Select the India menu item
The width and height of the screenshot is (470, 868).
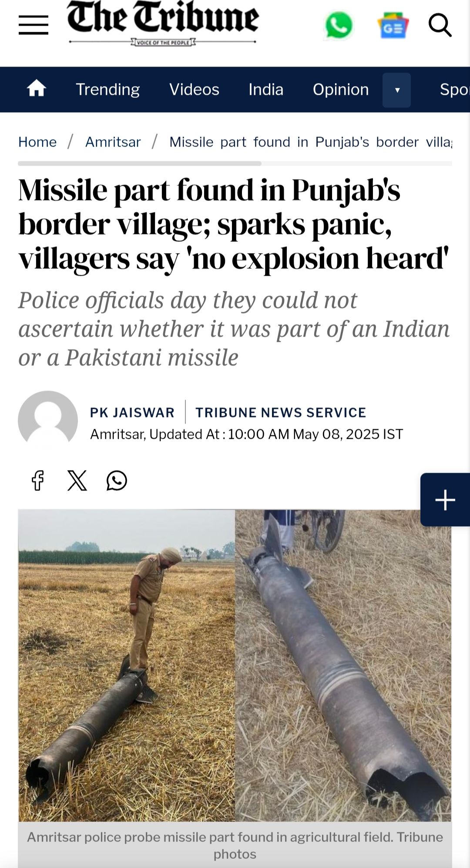click(266, 90)
